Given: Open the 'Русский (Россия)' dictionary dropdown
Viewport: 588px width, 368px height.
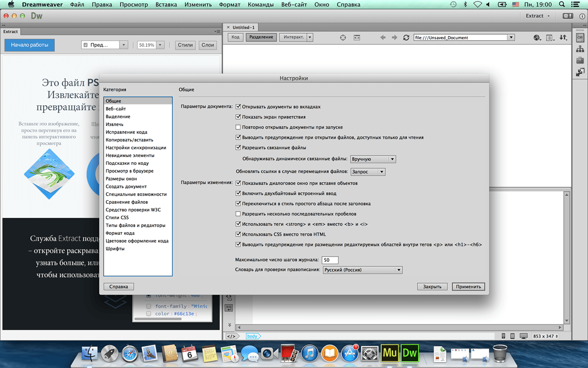Looking at the screenshot, I should tap(362, 270).
